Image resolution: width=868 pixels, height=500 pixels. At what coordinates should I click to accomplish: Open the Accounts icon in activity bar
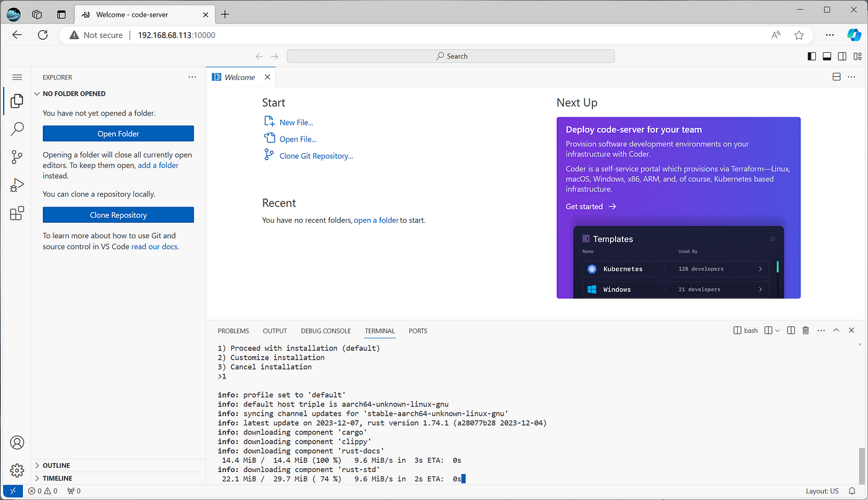coord(17,442)
